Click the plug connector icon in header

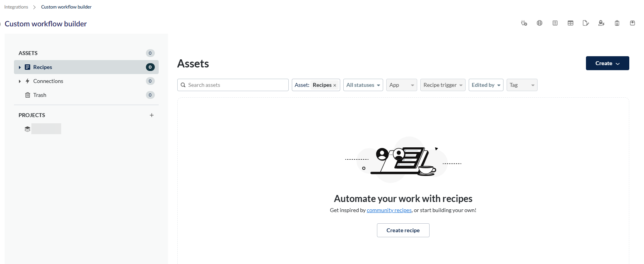524,23
